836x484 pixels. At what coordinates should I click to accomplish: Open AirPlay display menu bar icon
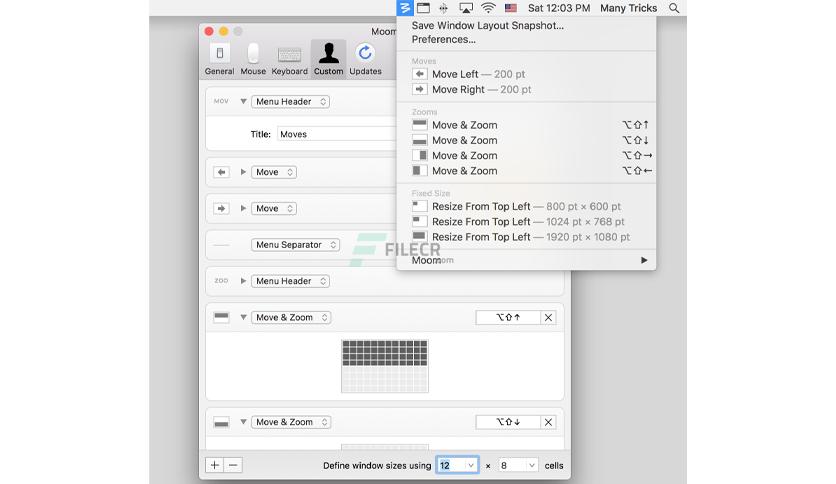[x=466, y=8]
